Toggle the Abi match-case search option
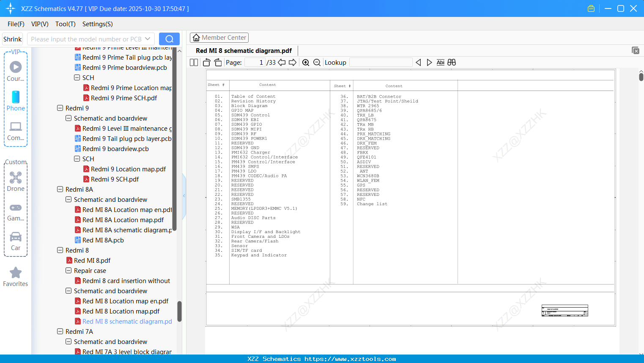Viewport: 644px width, 363px height. [x=440, y=63]
